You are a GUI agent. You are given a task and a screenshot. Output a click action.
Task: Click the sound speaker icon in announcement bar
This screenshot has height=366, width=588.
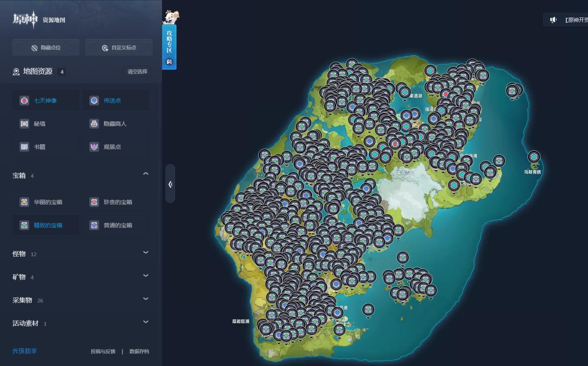[553, 20]
